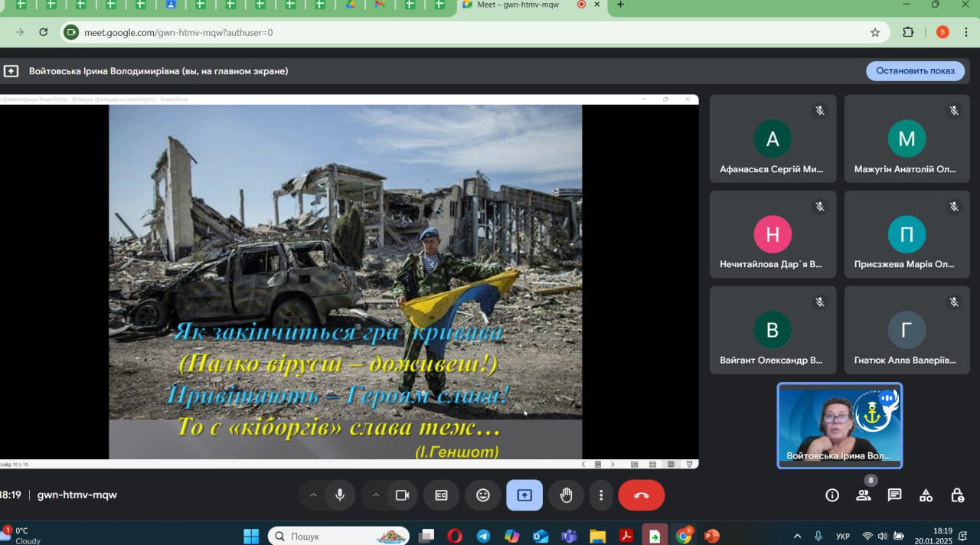Click the present screen button
This screenshot has width=980, height=545.
(524, 495)
